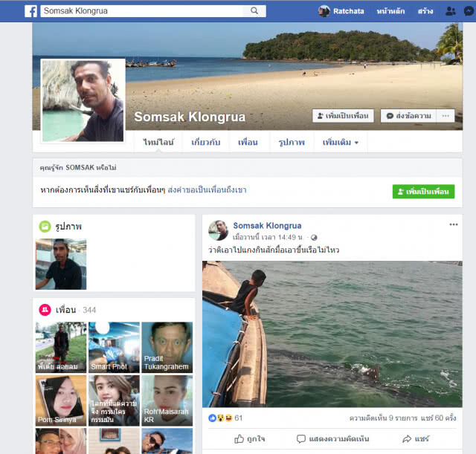This screenshot has width=476, height=454.
Task: Open the รูปภาพ photos tab
Action: pyautogui.click(x=292, y=142)
